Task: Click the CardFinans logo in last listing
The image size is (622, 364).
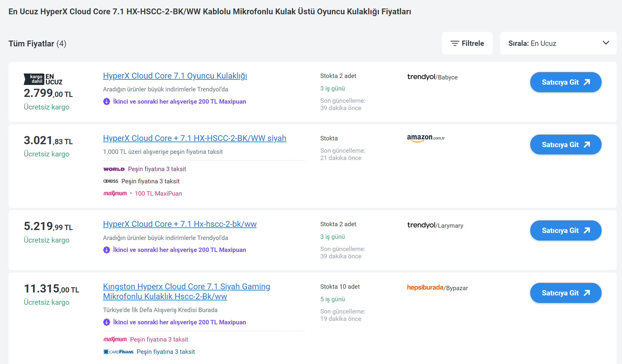Action: pyautogui.click(x=118, y=352)
